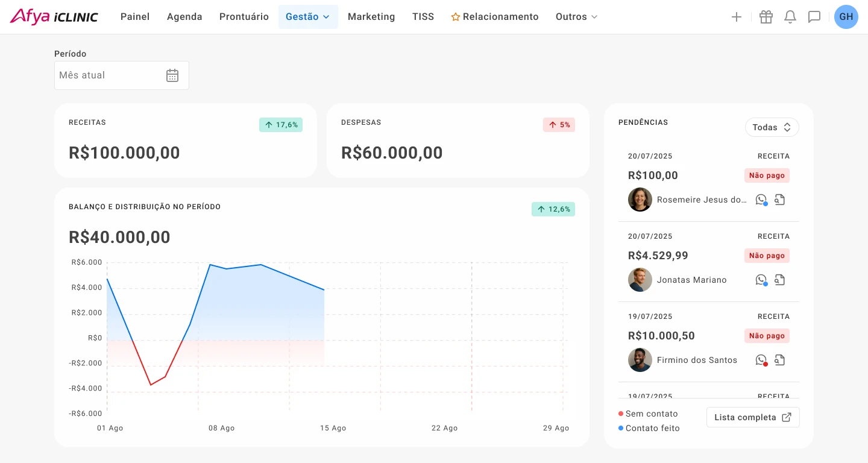Click the Contato feito legend entry
The image size is (868, 463).
(649, 429)
